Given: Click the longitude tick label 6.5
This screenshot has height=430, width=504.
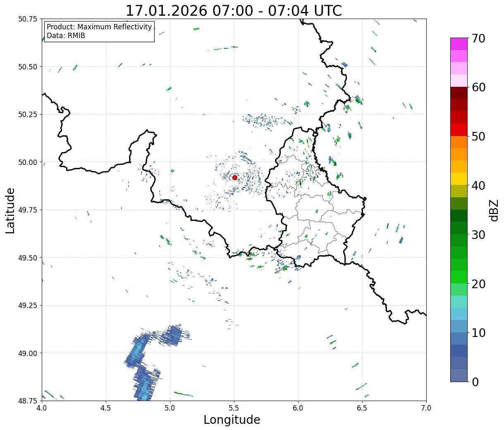Looking at the screenshot, I should (362, 408).
